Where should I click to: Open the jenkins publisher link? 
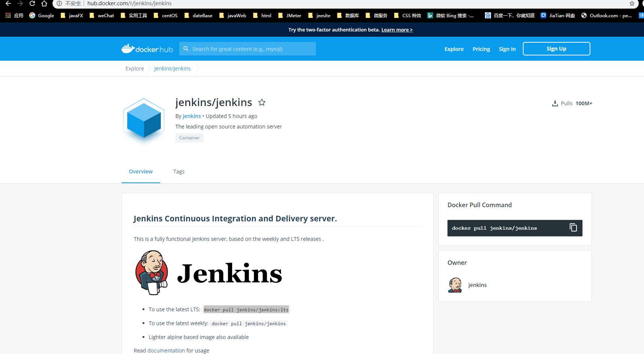point(192,116)
